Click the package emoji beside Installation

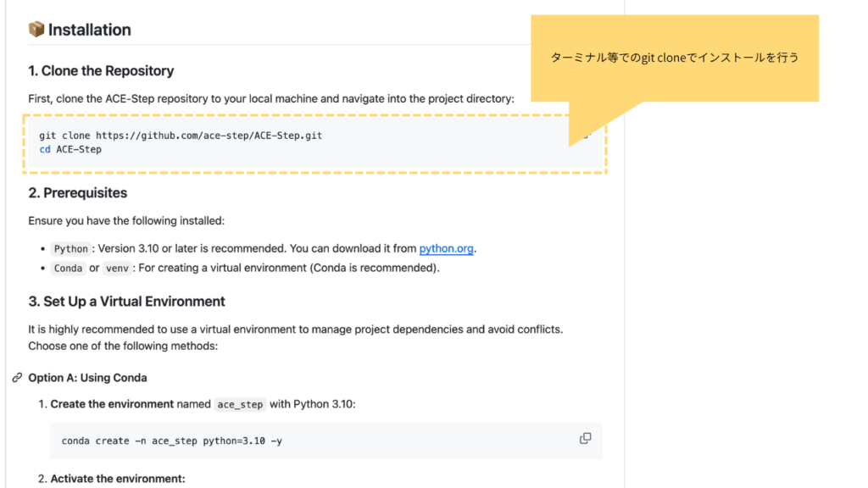[x=36, y=30]
